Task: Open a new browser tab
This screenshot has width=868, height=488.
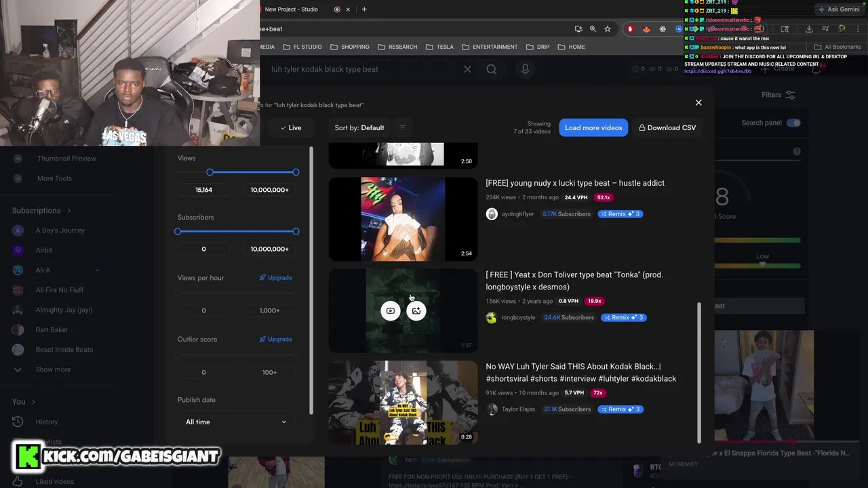Action: [364, 9]
